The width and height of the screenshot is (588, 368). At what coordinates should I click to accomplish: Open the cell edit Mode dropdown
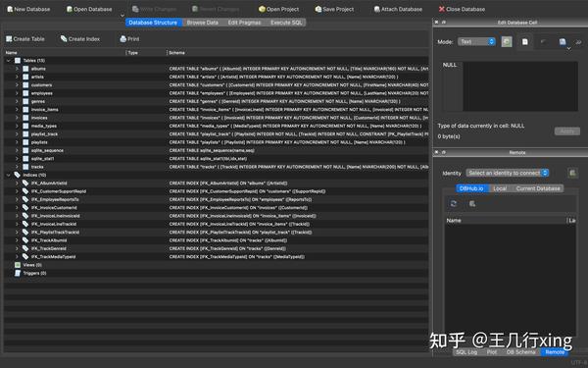(x=476, y=41)
